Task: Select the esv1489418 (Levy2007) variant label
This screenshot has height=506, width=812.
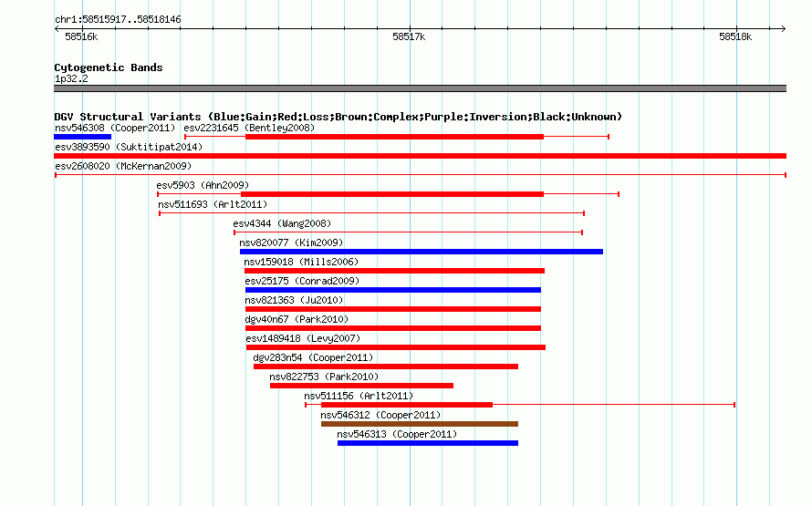Action: pos(303,338)
